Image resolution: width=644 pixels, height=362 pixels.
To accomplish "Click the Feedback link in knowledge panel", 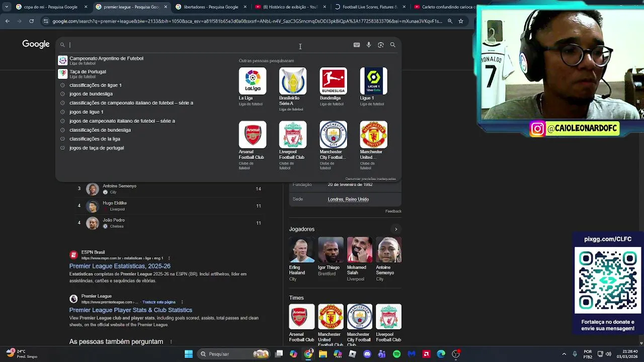I will tap(393, 211).
